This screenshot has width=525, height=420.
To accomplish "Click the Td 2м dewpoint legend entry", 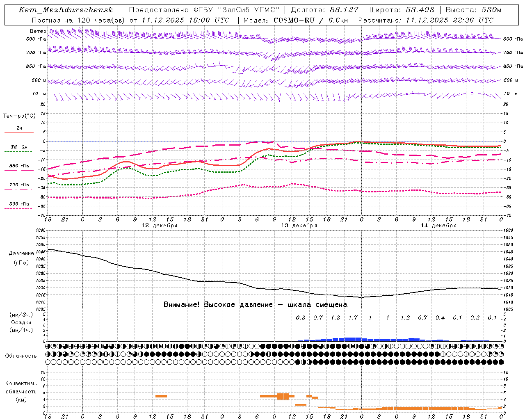I will 19,147.
